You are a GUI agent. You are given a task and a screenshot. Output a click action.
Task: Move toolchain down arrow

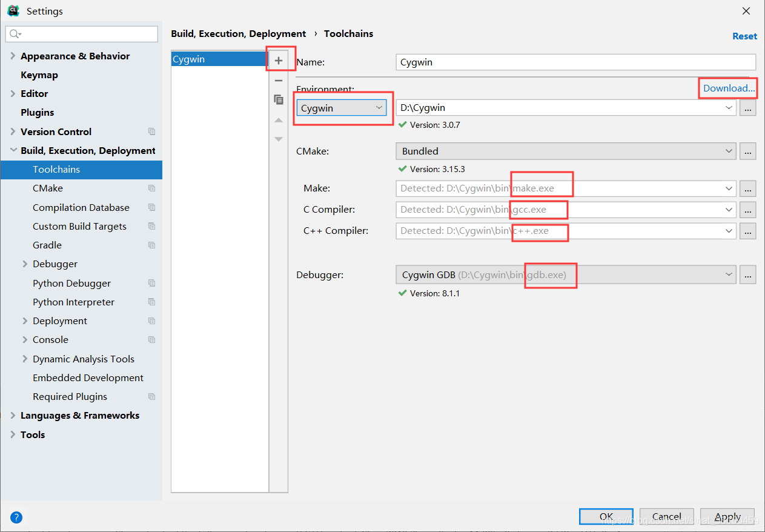tap(279, 139)
